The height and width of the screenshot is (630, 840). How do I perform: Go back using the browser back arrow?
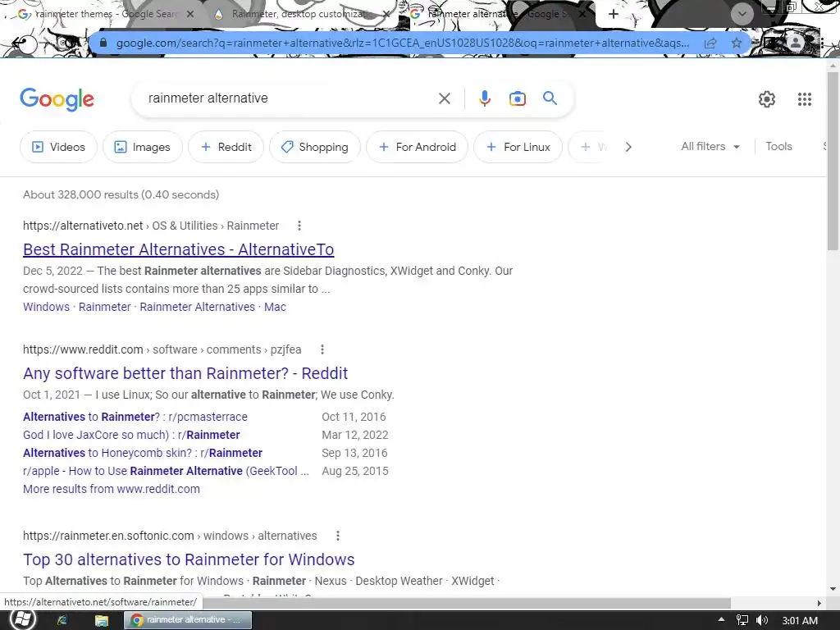(x=21, y=43)
